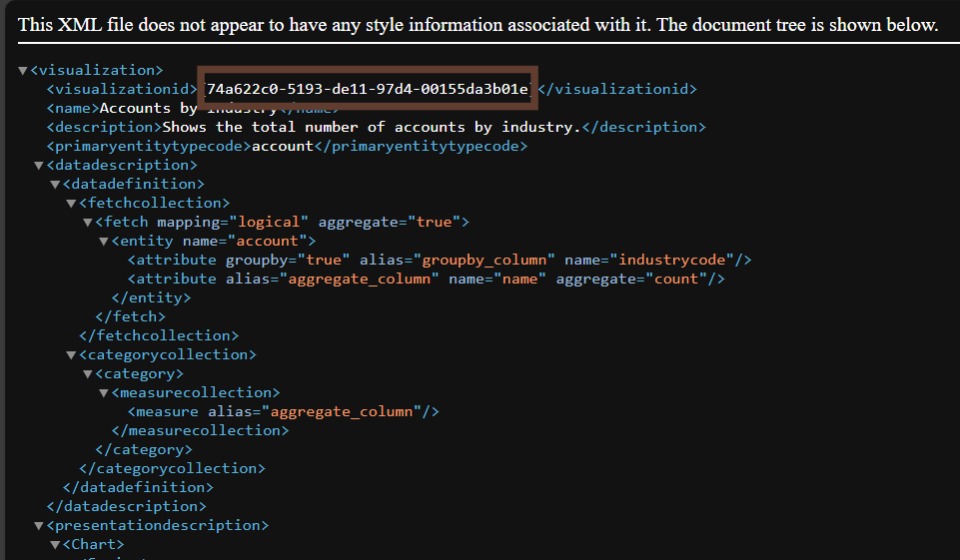Collapse the measurecollection node
This screenshot has height=560, width=960.
[x=103, y=393]
